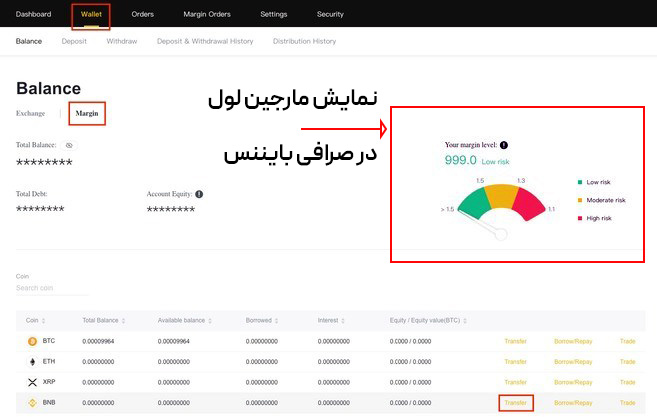
Task: Toggle Total Balance visibility eye icon
Action: click(x=69, y=146)
